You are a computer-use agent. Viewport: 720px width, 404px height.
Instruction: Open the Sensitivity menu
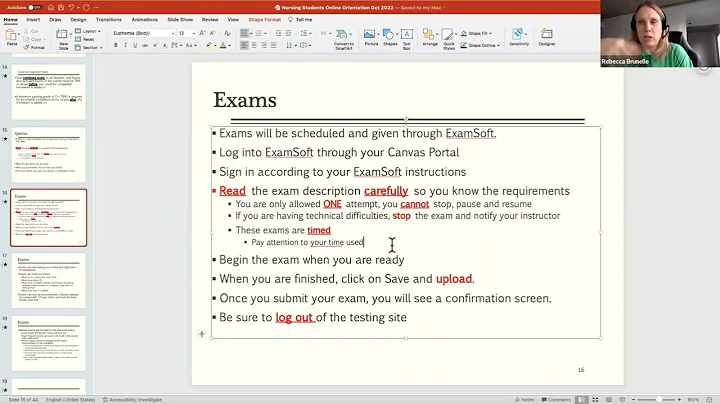pos(519,38)
